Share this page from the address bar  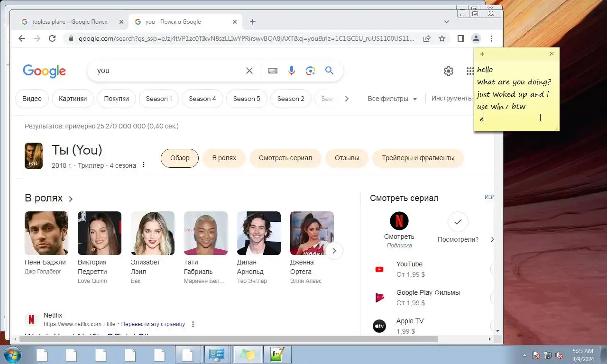pos(427,38)
